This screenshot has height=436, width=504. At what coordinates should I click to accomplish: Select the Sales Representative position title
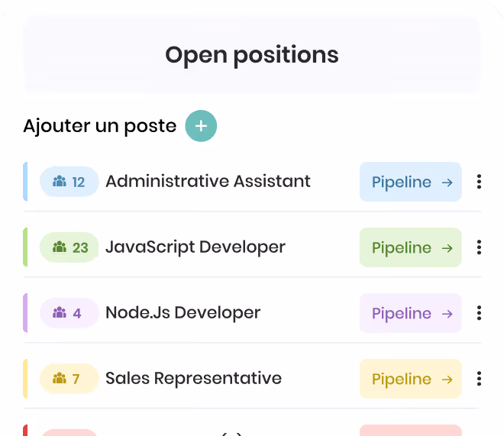coord(193,378)
